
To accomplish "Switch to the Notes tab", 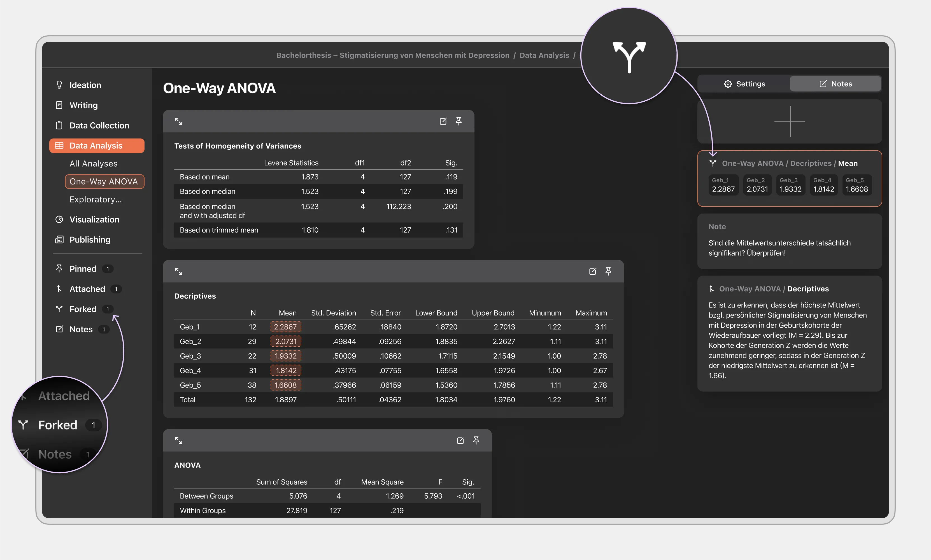I will click(835, 84).
